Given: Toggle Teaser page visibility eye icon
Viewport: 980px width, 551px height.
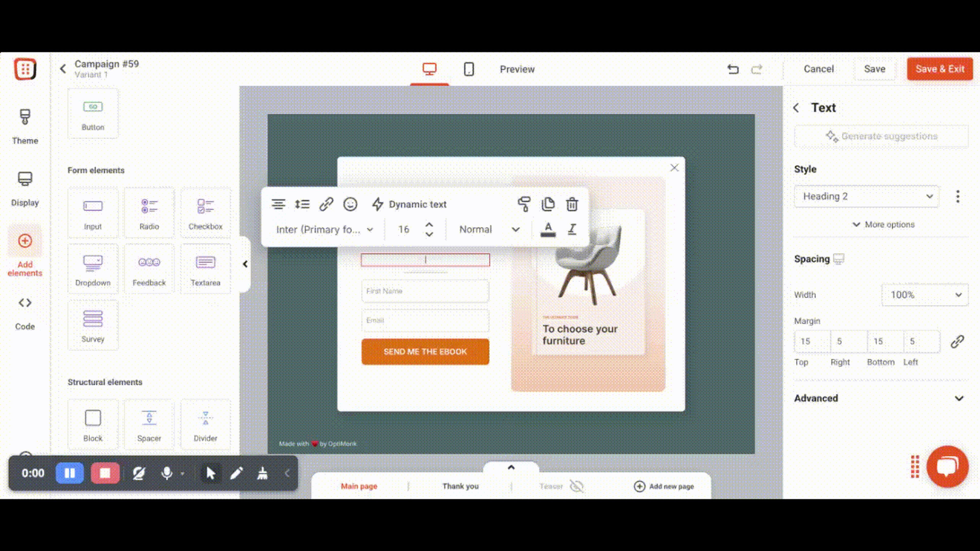Looking at the screenshot, I should click(x=576, y=486).
